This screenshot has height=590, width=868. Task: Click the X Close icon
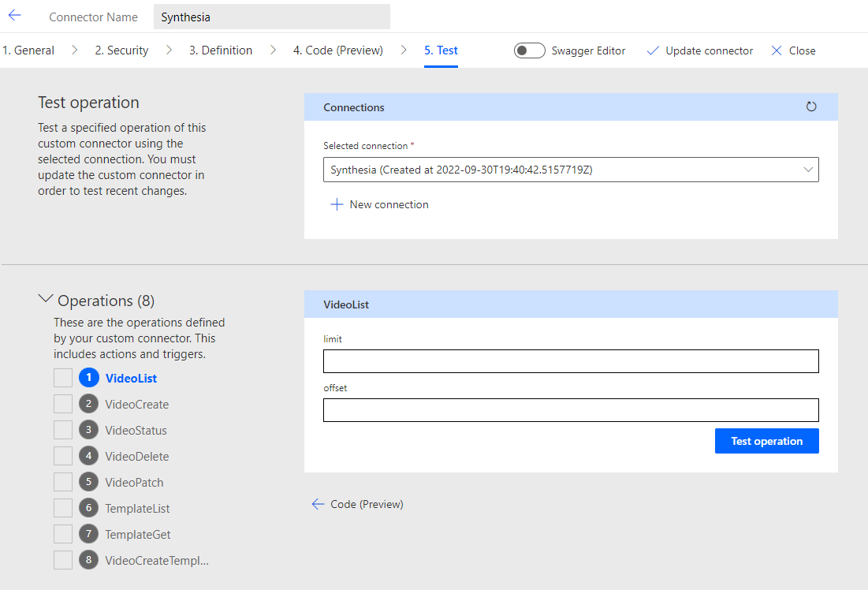777,50
